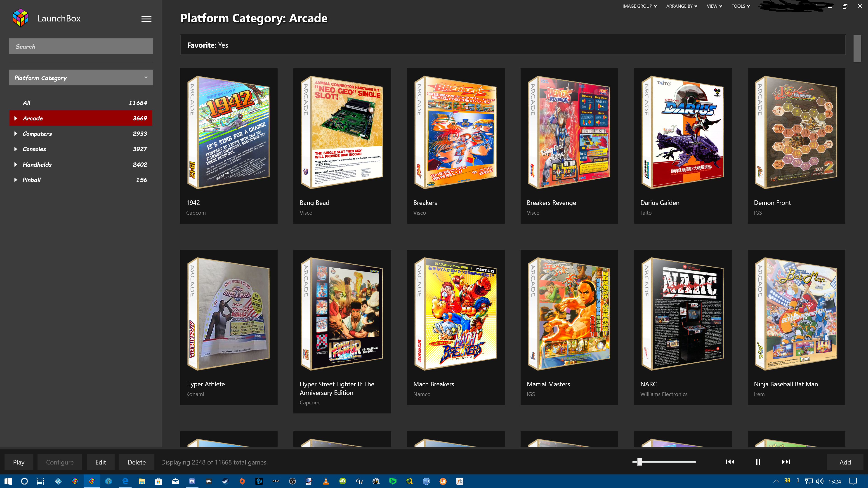Open the Windows Start menu
This screenshot has width=868, height=488.
coord(8,481)
